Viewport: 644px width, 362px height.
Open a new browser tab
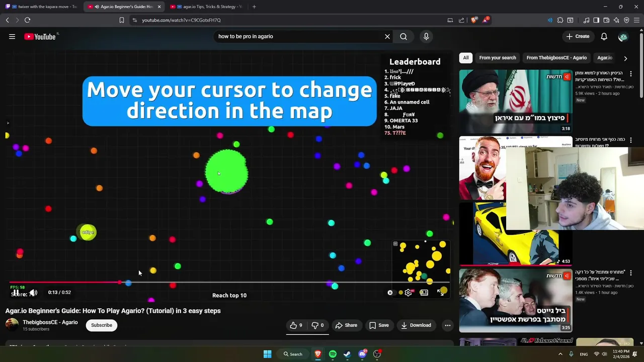(254, 7)
